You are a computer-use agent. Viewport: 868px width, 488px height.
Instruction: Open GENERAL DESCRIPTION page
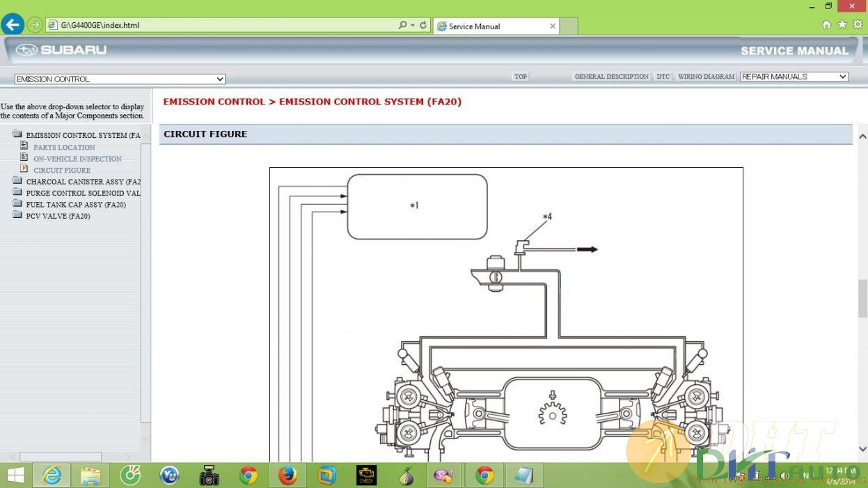[612, 77]
